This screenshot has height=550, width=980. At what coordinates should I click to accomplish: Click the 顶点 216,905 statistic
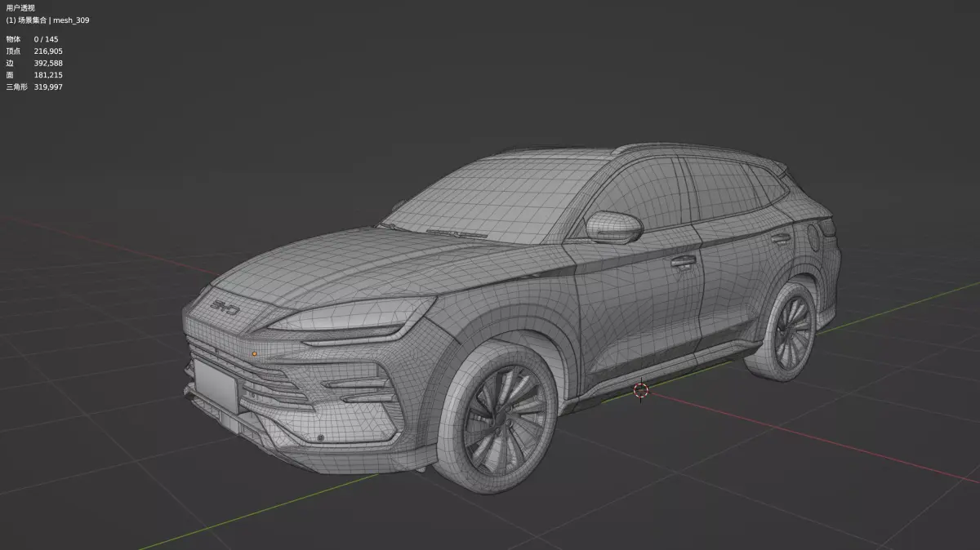click(x=34, y=51)
